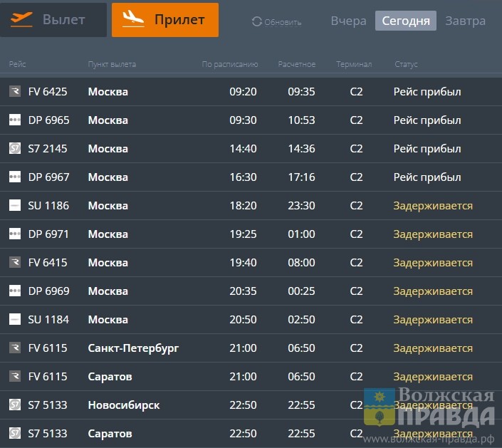
Task: Sort by the По расписанию column header
Action: (x=229, y=65)
